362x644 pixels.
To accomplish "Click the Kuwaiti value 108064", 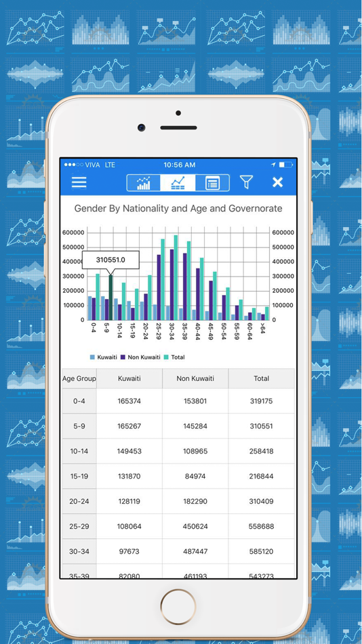I will click(x=129, y=526).
